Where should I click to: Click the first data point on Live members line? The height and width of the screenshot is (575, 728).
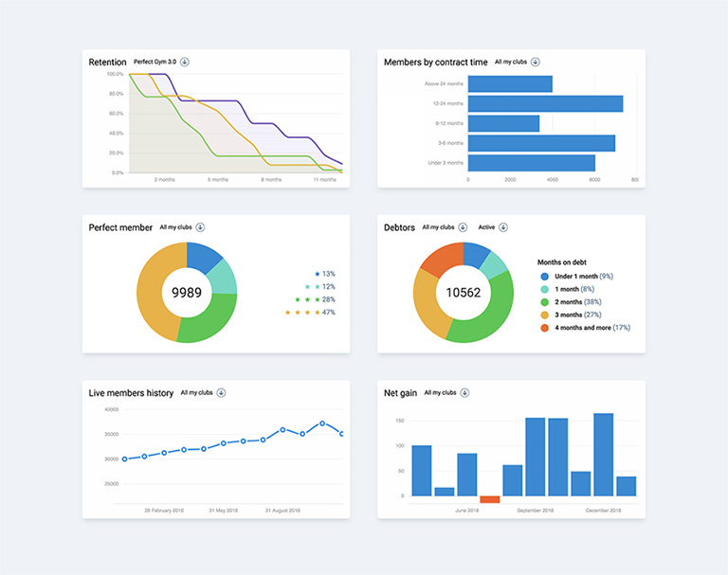[x=124, y=459]
